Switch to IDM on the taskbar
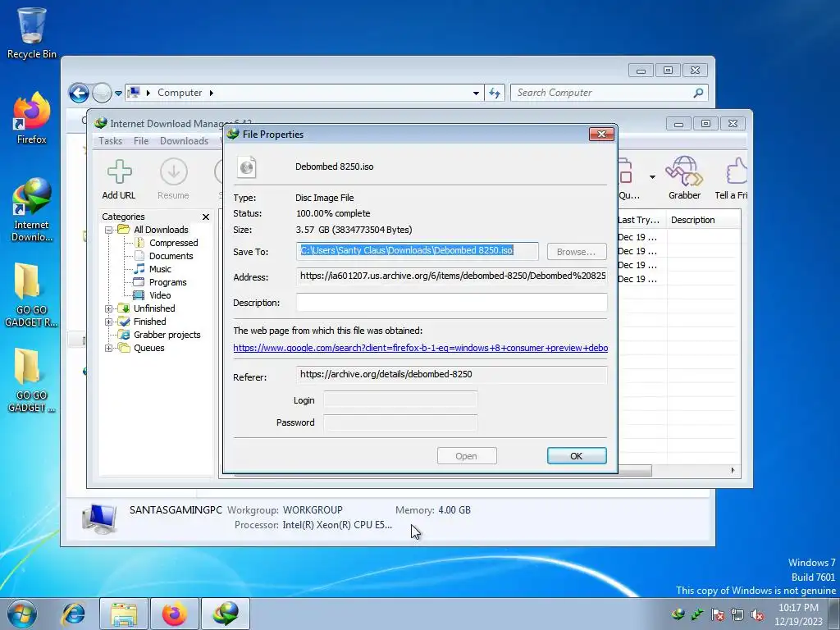 click(226, 614)
